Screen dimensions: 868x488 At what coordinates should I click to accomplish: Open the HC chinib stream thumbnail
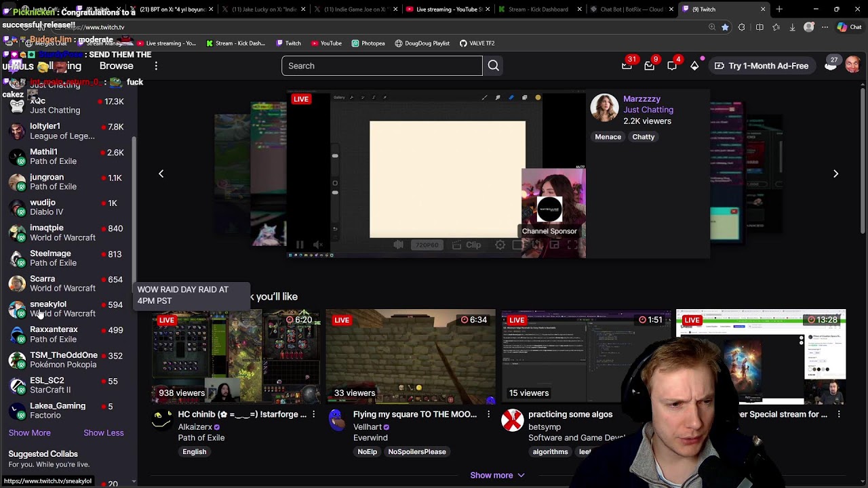point(235,357)
